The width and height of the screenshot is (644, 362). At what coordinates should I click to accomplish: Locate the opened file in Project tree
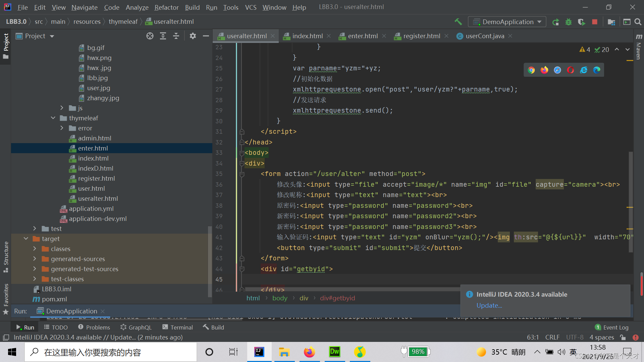point(150,36)
